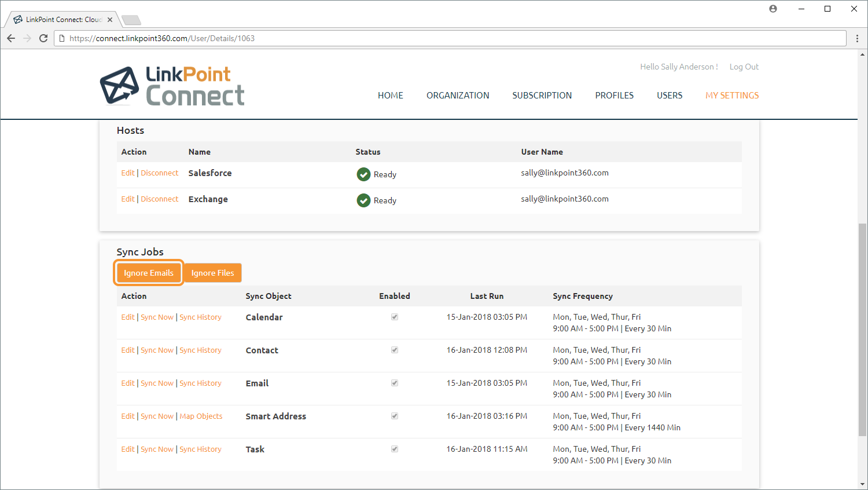Edit the Email sync job
868x490 pixels.
128,383
